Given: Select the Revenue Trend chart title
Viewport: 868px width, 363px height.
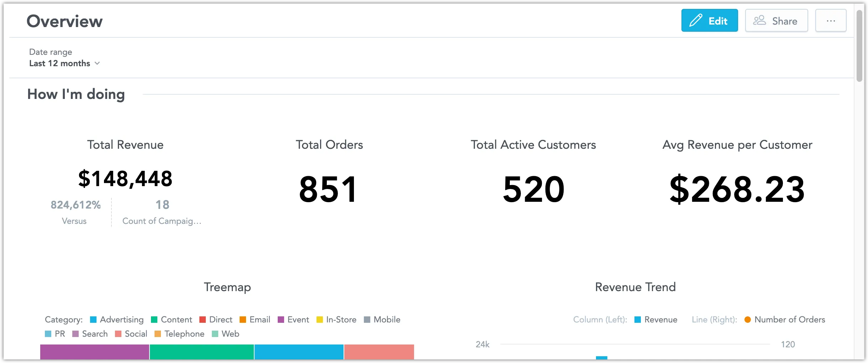Looking at the screenshot, I should coord(636,287).
